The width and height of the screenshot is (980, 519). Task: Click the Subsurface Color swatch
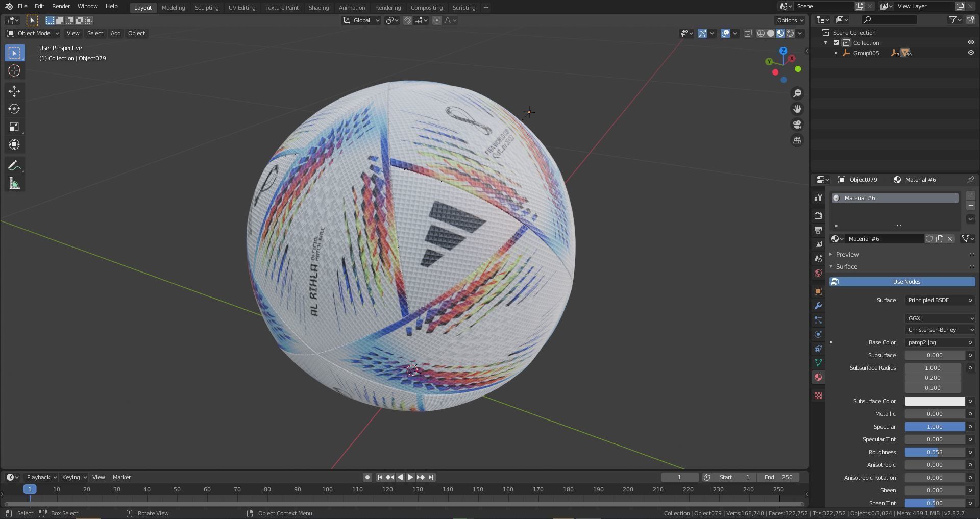point(935,401)
